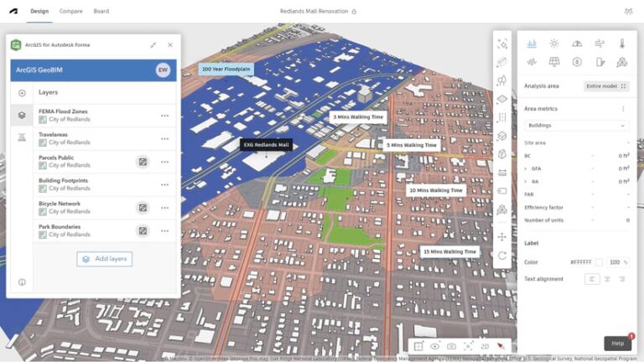The image size is (644, 362).
Task: Select the dashed zones tool in vertical toolbar
Action: (502, 117)
